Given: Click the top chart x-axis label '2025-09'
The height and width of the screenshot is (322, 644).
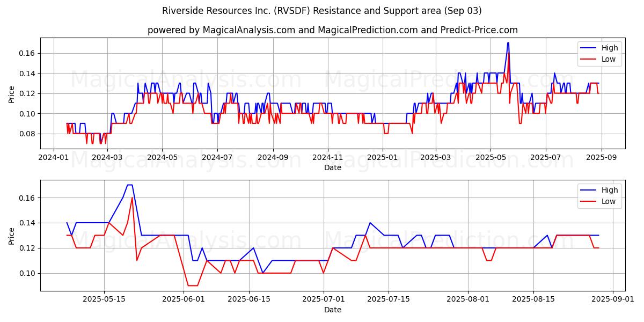Looking at the screenshot, I should (601, 158).
